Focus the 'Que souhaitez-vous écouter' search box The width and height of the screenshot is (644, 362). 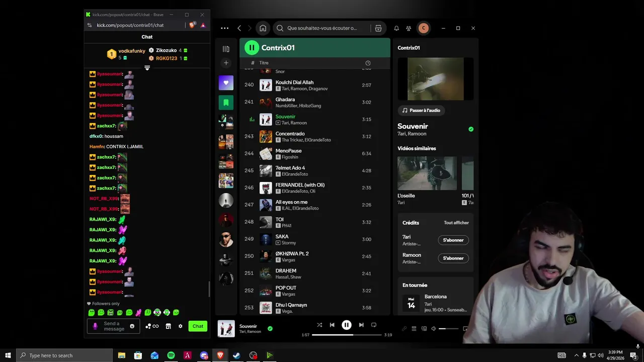pyautogui.click(x=322, y=28)
